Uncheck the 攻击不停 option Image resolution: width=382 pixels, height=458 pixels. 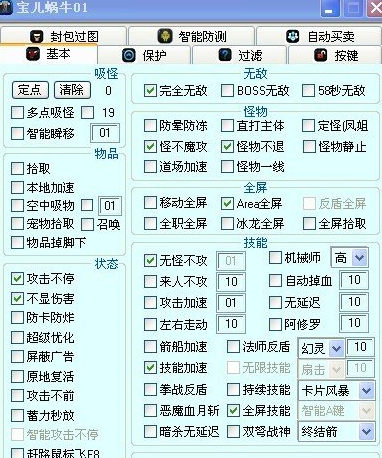click(x=17, y=279)
